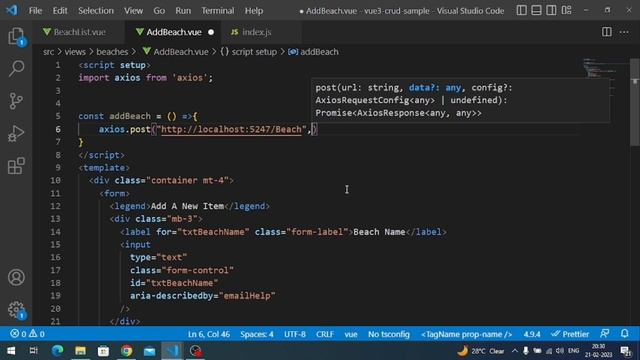Customize layout icon in title bar
Screen dimensions: 640x360
[566, 10]
